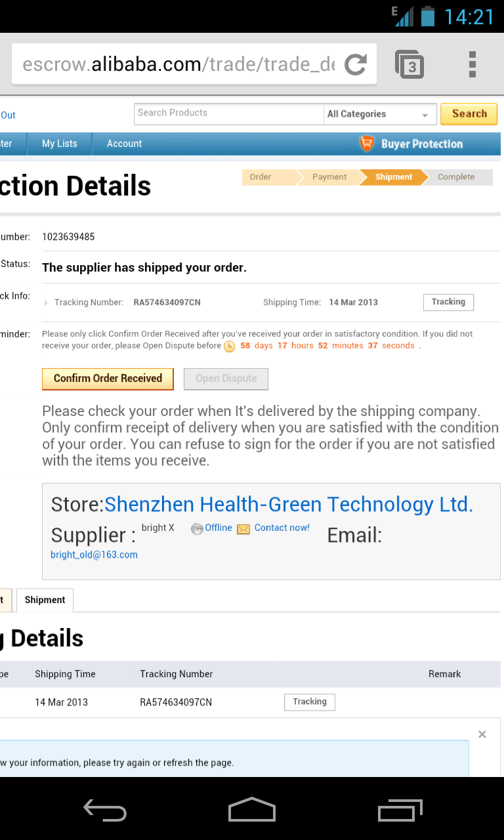Tap the Android back navigation icon
Screen dimensions: 504x840
(105, 810)
